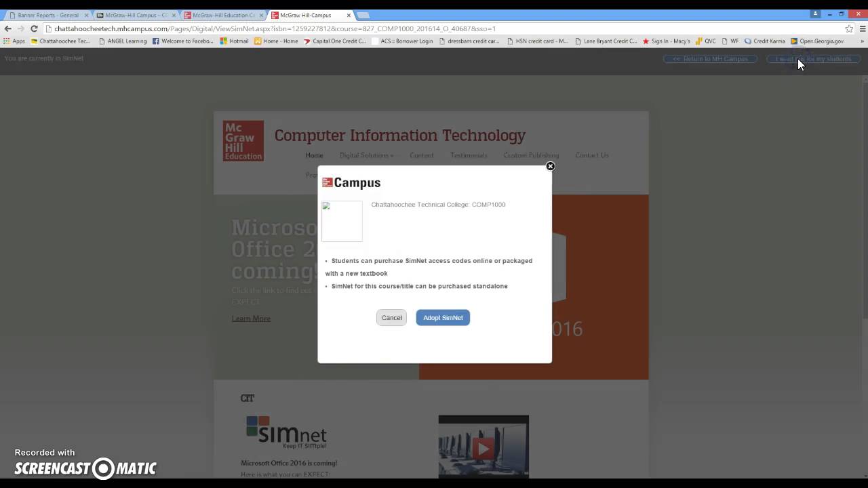
Task: Click 'Computer Information Technology' heading
Action: [400, 135]
